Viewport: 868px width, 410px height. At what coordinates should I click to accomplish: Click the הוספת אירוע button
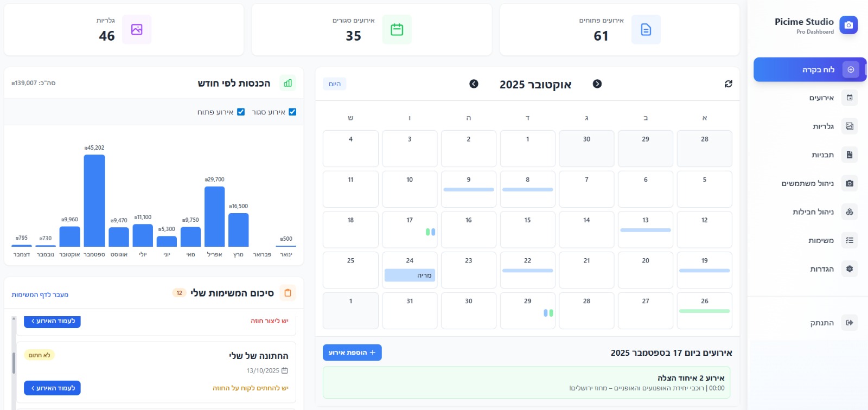coord(352,353)
